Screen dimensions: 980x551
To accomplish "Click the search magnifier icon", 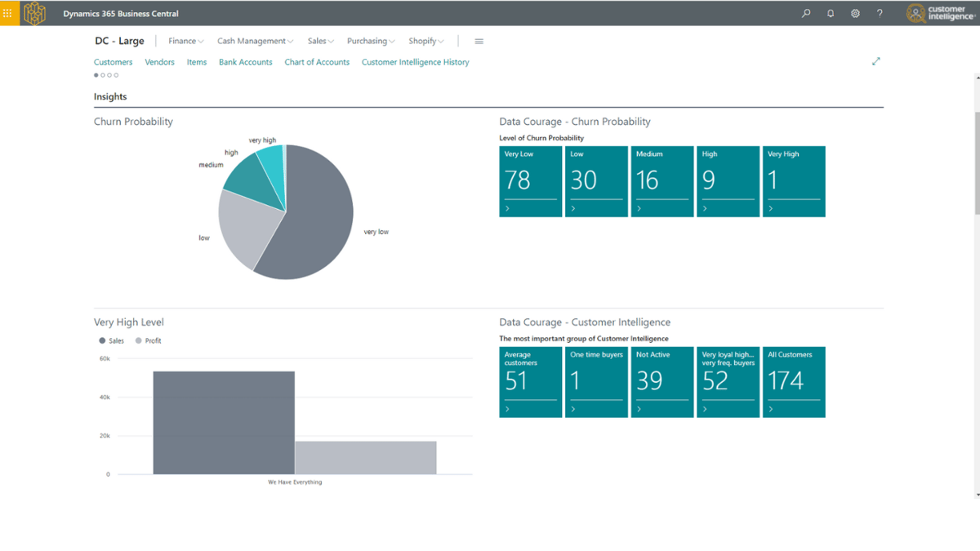I will [x=806, y=13].
